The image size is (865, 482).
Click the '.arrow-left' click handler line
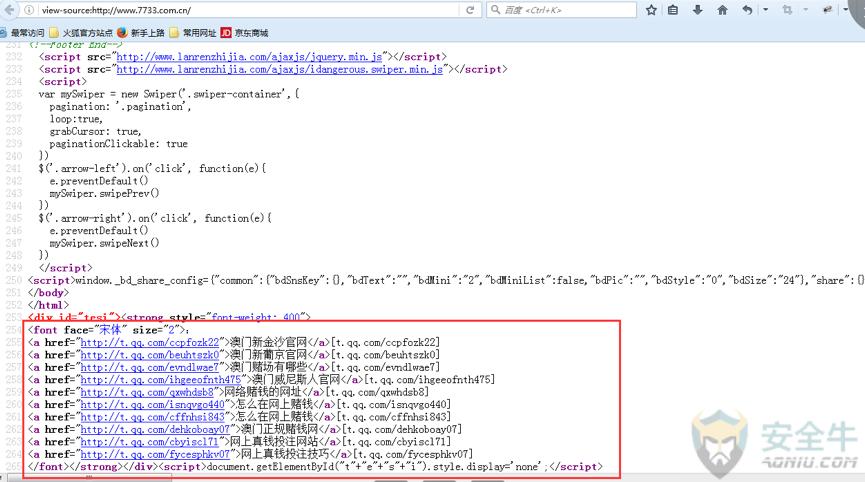(152, 169)
